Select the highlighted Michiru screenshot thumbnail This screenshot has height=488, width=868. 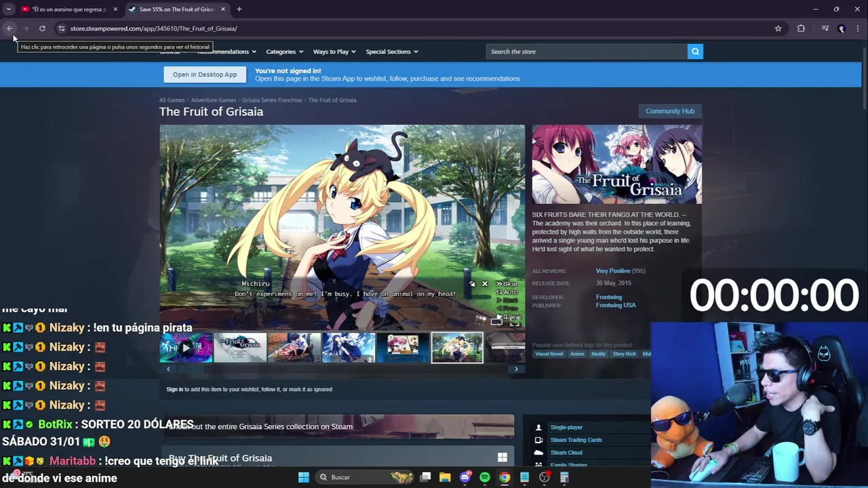pos(457,348)
